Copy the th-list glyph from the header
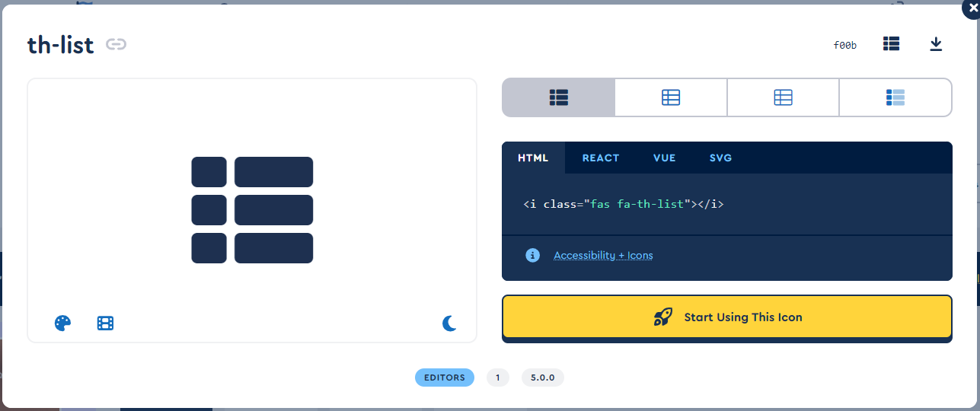Screen dimensions: 980x411 tap(891, 44)
